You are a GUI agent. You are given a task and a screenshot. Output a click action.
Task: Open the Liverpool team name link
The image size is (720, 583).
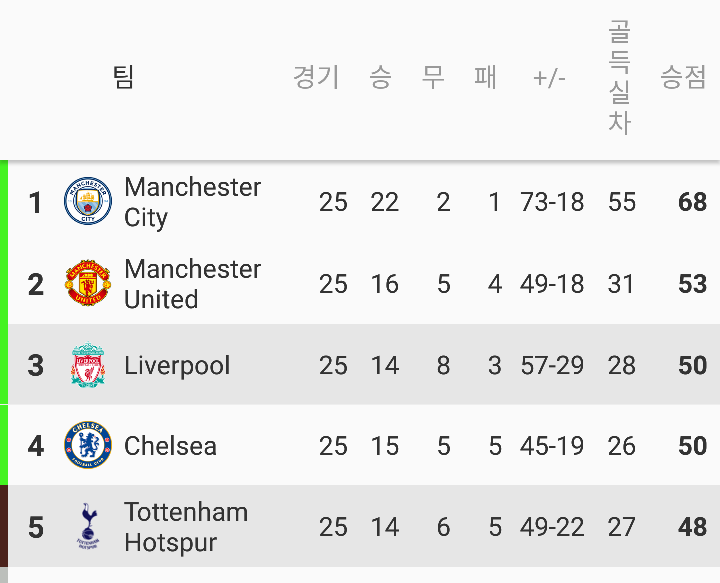(x=177, y=365)
